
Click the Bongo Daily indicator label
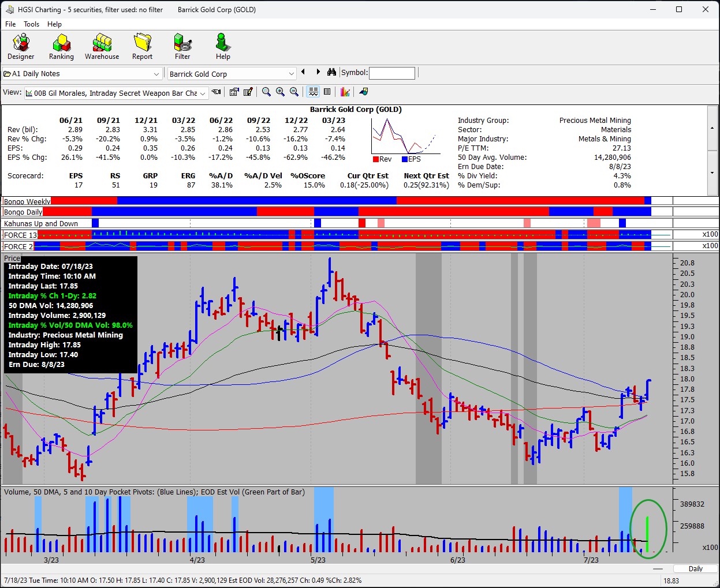(x=23, y=212)
